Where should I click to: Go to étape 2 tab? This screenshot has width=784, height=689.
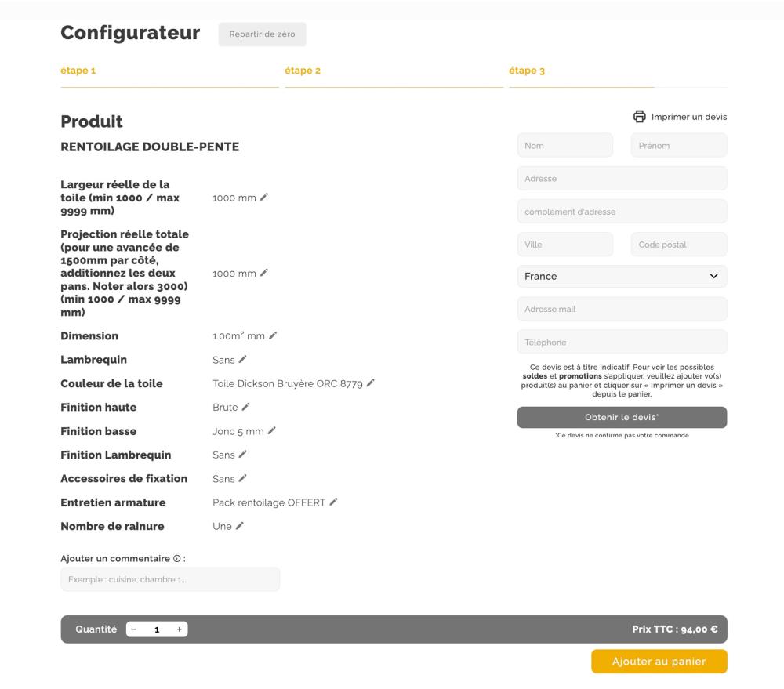(x=303, y=71)
